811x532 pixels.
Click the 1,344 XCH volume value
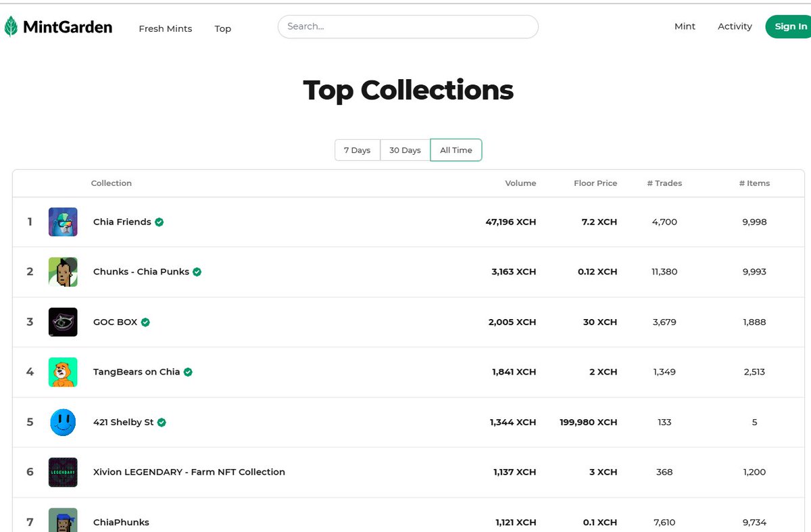click(513, 422)
